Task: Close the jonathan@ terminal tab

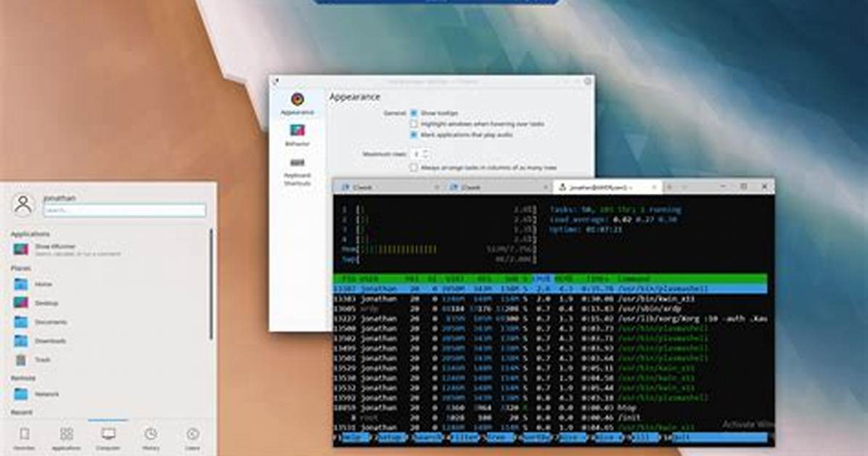Action: (655, 187)
